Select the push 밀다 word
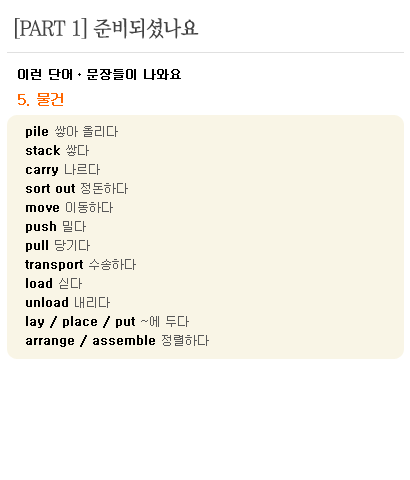The image size is (410, 480). [56, 227]
